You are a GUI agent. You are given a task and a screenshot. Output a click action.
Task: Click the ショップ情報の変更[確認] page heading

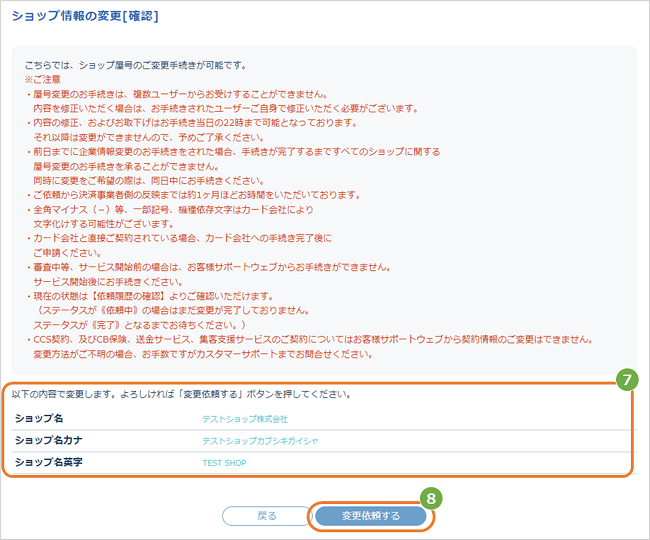coord(85,16)
